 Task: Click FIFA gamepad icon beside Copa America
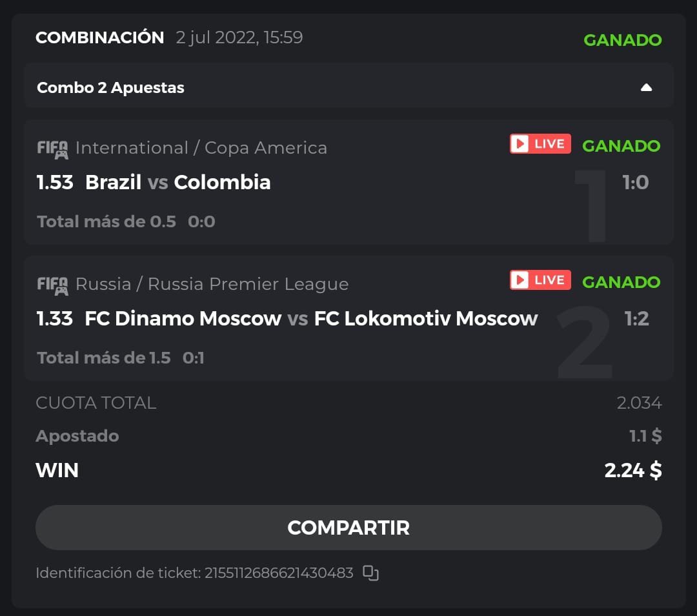(x=52, y=149)
